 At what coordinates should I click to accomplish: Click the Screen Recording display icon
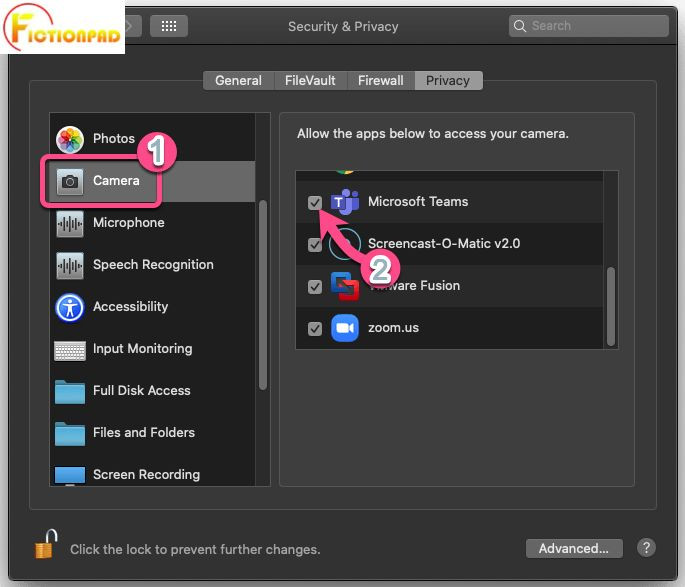pyautogui.click(x=69, y=475)
